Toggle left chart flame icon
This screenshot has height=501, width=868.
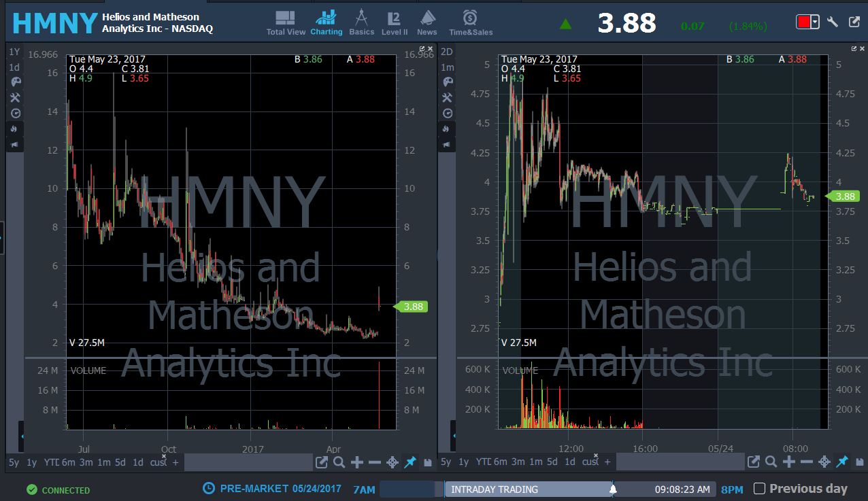15,129
